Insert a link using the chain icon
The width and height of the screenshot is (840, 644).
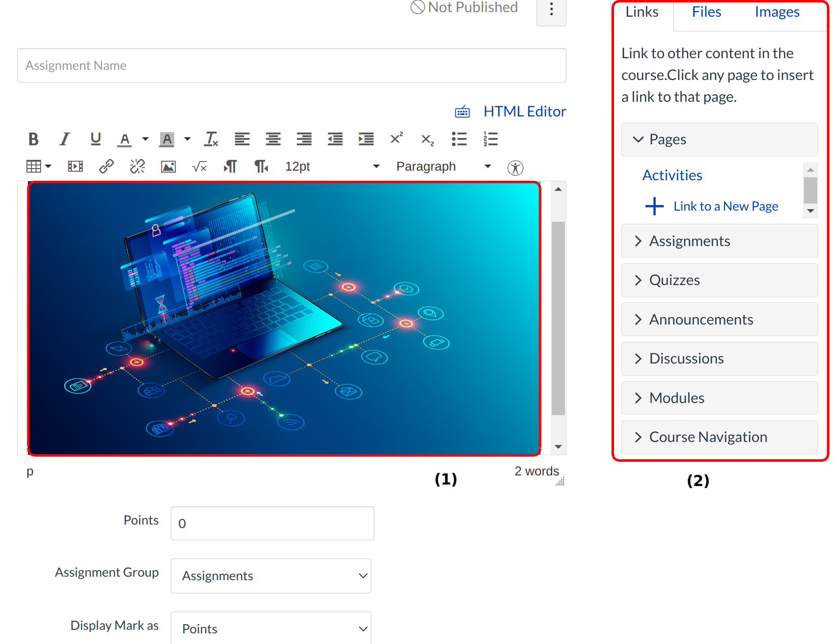click(106, 167)
